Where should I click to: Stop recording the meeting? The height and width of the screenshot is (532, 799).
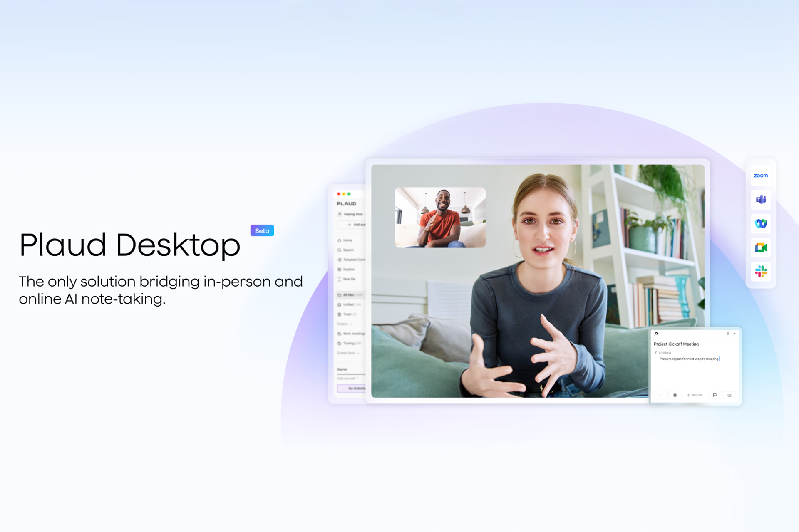coord(675,395)
